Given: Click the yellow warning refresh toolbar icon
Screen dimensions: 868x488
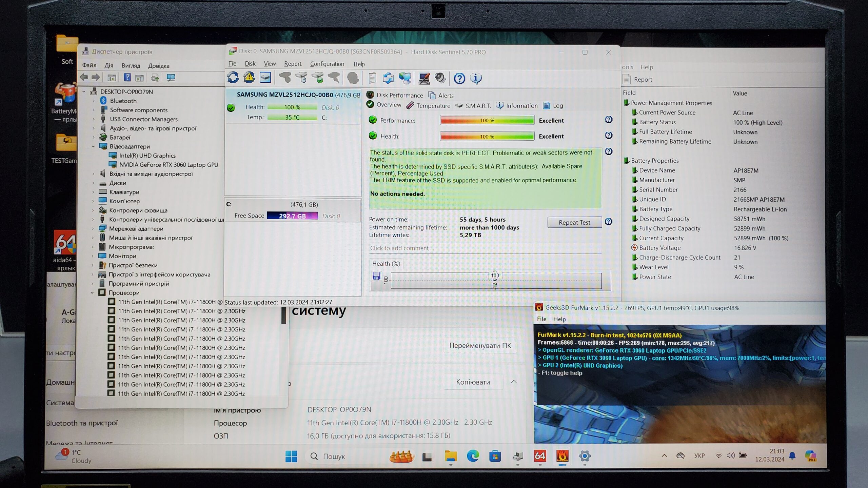Looking at the screenshot, I should (249, 78).
